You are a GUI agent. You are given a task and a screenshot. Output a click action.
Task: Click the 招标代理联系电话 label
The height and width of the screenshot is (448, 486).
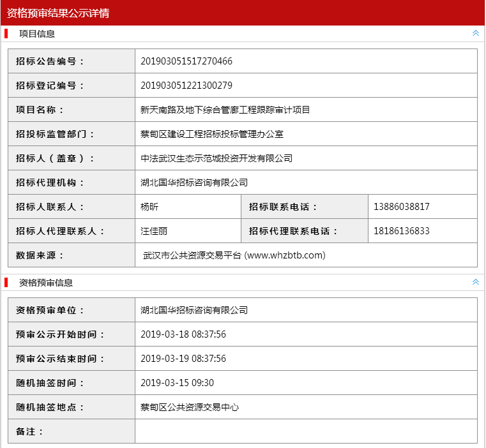point(293,231)
